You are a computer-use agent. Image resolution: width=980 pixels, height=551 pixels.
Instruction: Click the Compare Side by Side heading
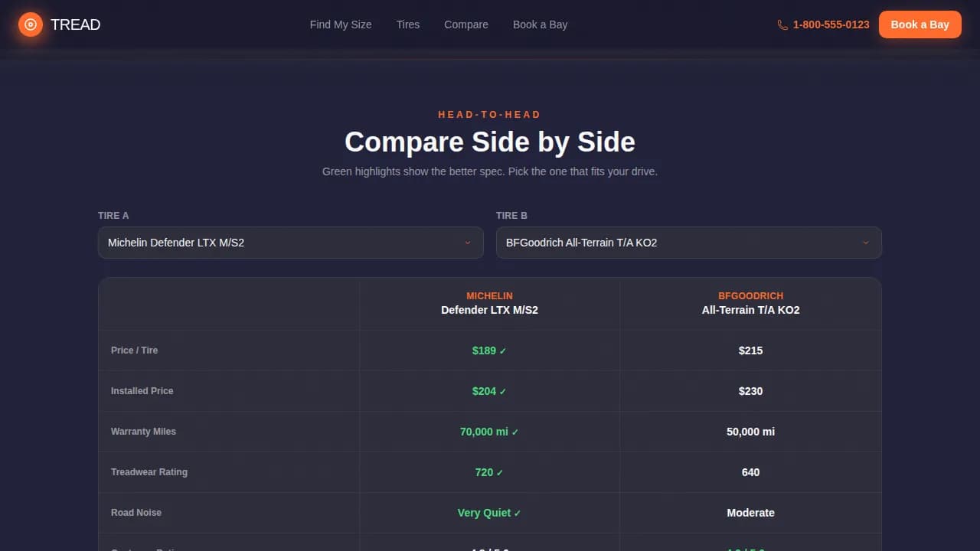point(490,142)
